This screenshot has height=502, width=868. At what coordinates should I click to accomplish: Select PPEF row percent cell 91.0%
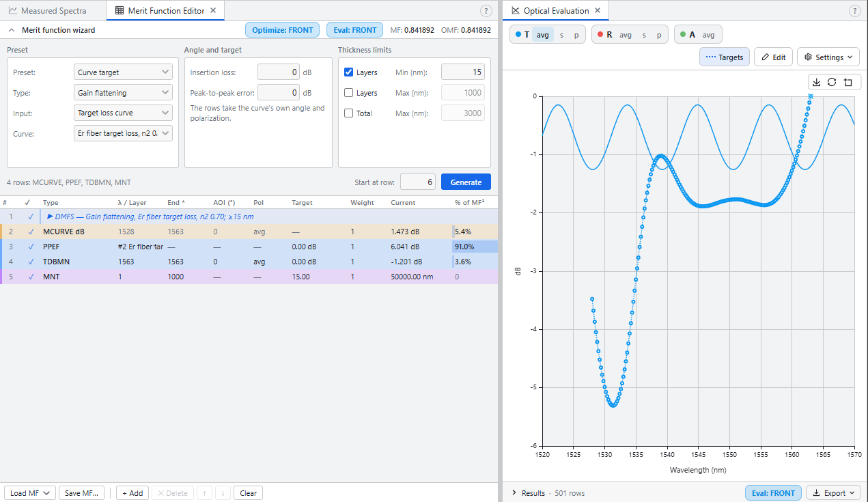click(475, 247)
